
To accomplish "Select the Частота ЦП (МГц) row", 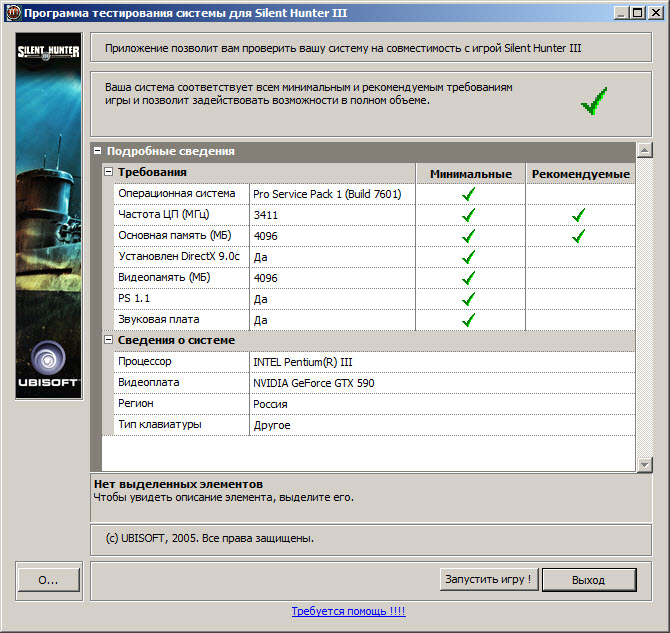I will 374,215.
